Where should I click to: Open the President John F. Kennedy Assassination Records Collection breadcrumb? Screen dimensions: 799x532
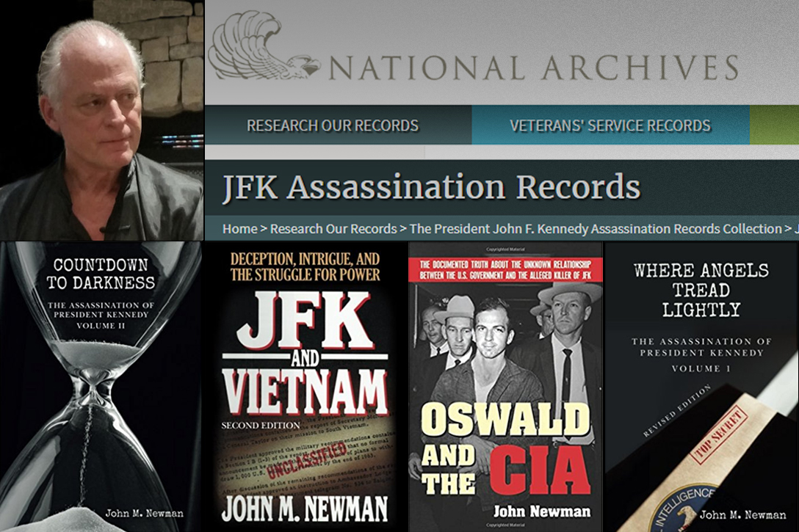point(596,229)
